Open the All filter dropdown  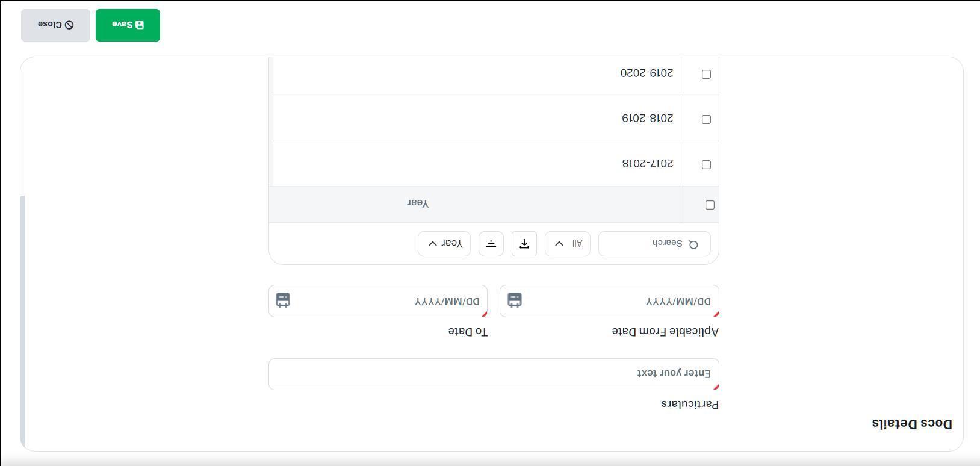(x=568, y=244)
